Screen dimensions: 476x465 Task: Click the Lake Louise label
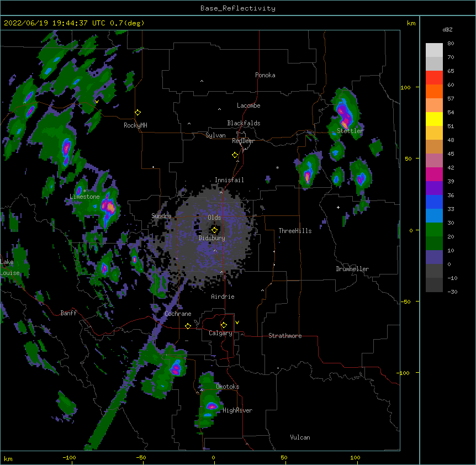click(x=10, y=267)
